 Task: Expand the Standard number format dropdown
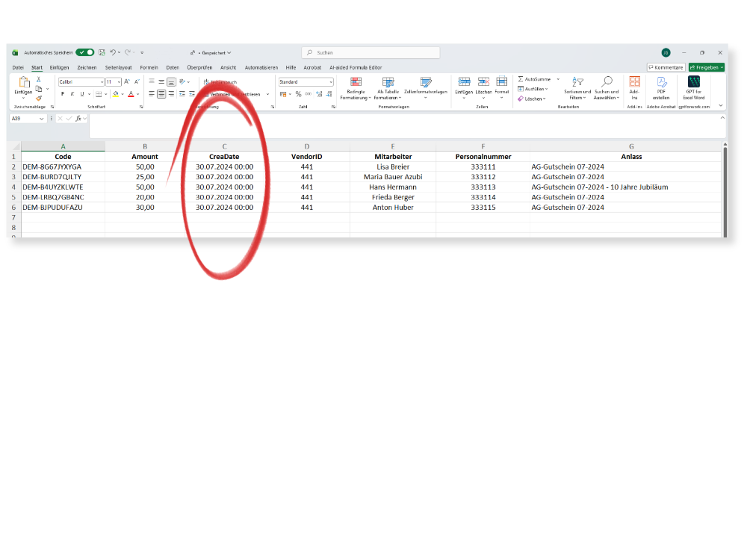(329, 82)
